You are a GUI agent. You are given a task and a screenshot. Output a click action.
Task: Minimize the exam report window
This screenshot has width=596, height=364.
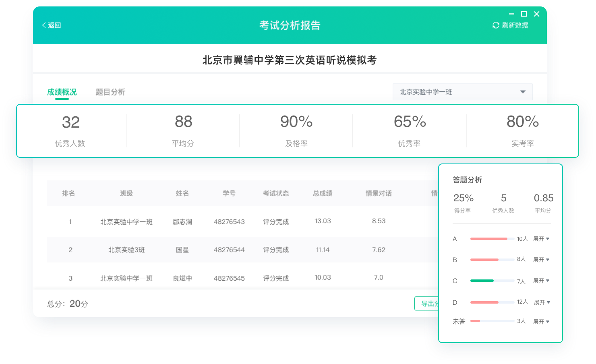pyautogui.click(x=511, y=14)
